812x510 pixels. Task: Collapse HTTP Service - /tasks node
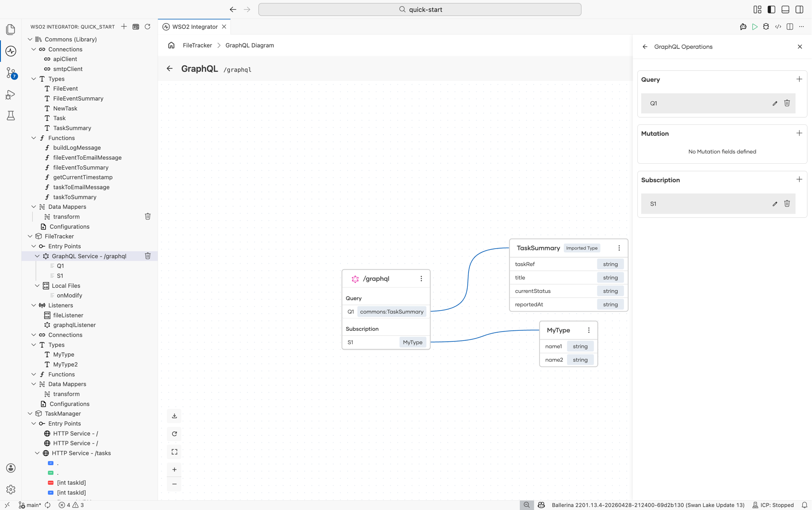click(37, 453)
